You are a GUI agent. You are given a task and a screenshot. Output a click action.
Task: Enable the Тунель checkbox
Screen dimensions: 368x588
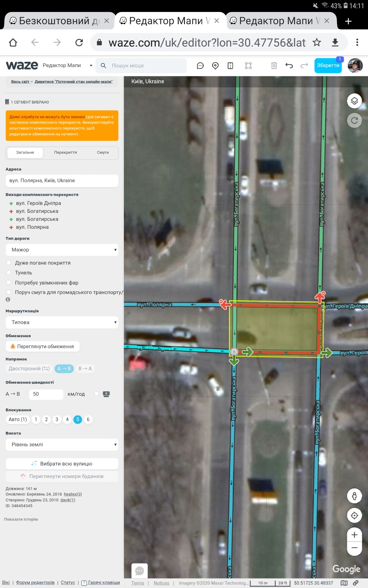(9, 273)
